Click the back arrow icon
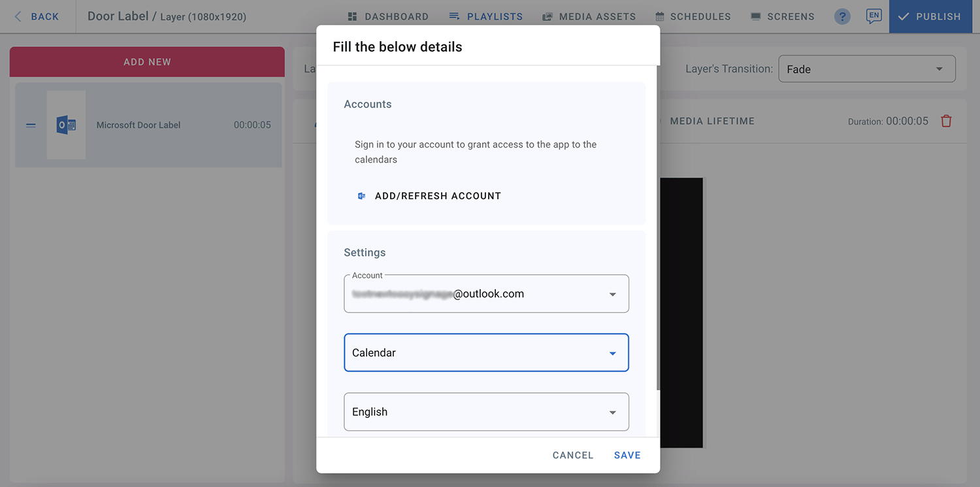The height and width of the screenshot is (487, 980). click(x=18, y=16)
